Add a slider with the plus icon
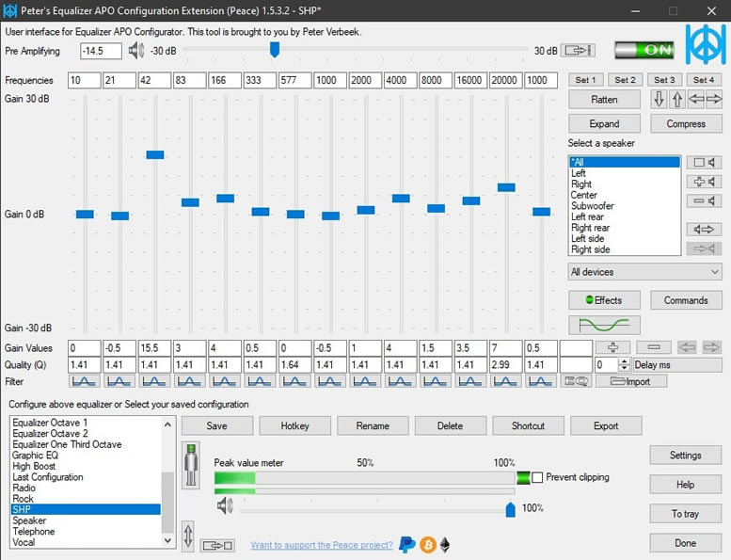This screenshot has width=731, height=560. pyautogui.click(x=613, y=347)
